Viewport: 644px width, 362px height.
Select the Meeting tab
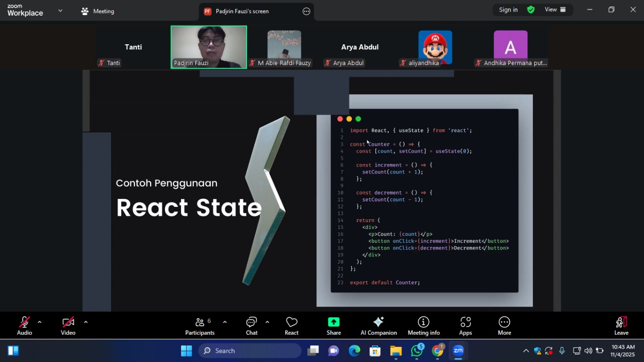98,11
